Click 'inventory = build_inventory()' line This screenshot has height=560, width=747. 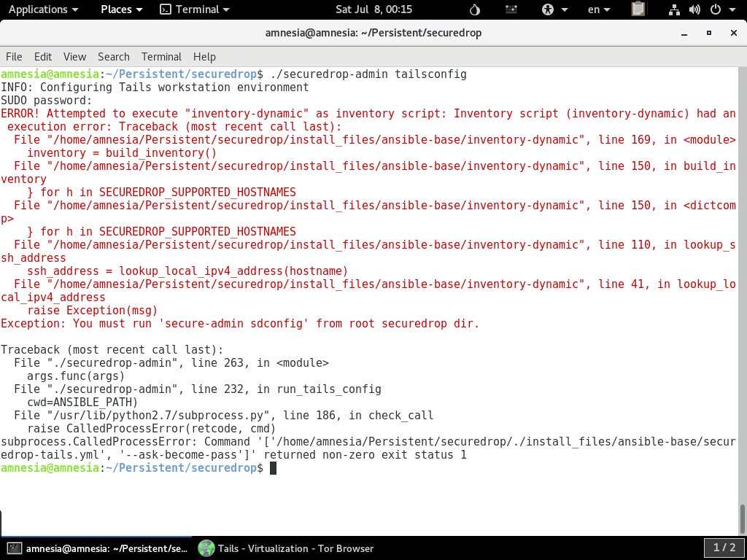click(x=122, y=153)
